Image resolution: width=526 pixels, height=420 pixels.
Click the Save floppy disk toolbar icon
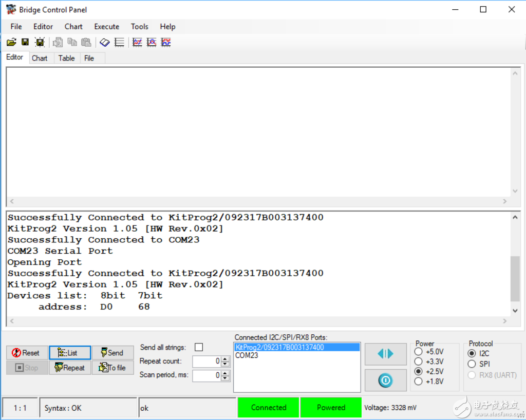point(25,42)
